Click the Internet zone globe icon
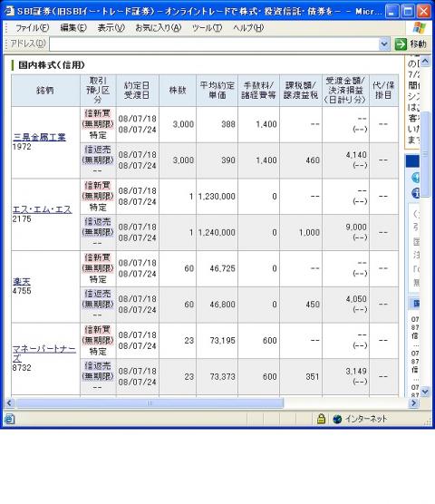Screen dimensions: 435x504 (x=337, y=419)
